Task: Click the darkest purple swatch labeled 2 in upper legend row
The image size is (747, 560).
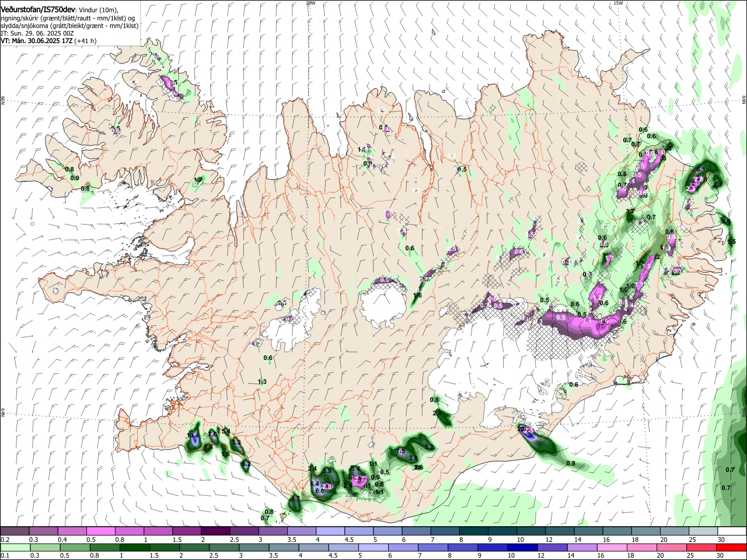Action: 215,531
